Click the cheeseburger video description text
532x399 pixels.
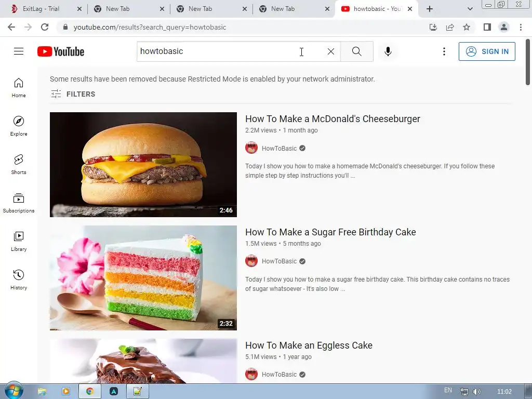click(370, 170)
